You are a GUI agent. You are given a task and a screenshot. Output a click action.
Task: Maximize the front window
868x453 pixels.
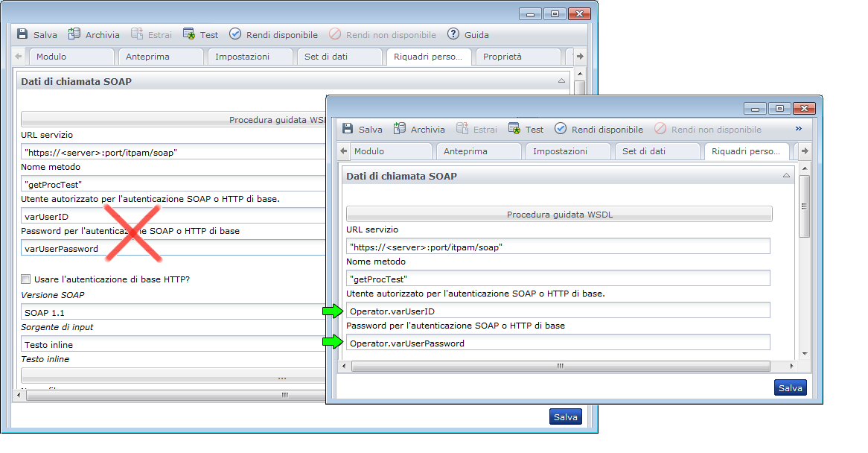point(779,108)
